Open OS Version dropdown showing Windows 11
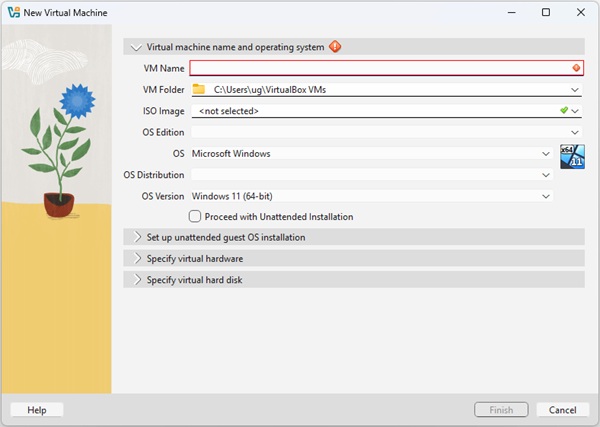The image size is (600, 427). [545, 196]
